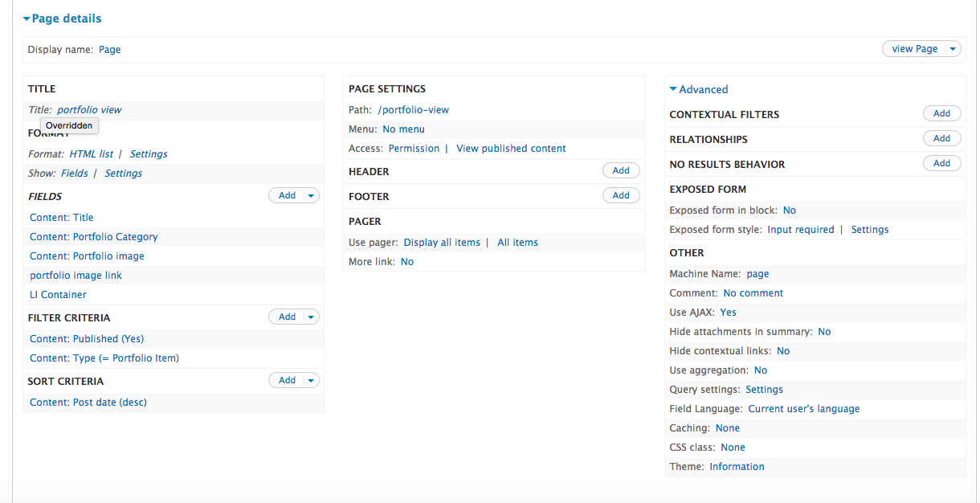
Task: Edit the Machine Name page value
Action: (x=757, y=274)
